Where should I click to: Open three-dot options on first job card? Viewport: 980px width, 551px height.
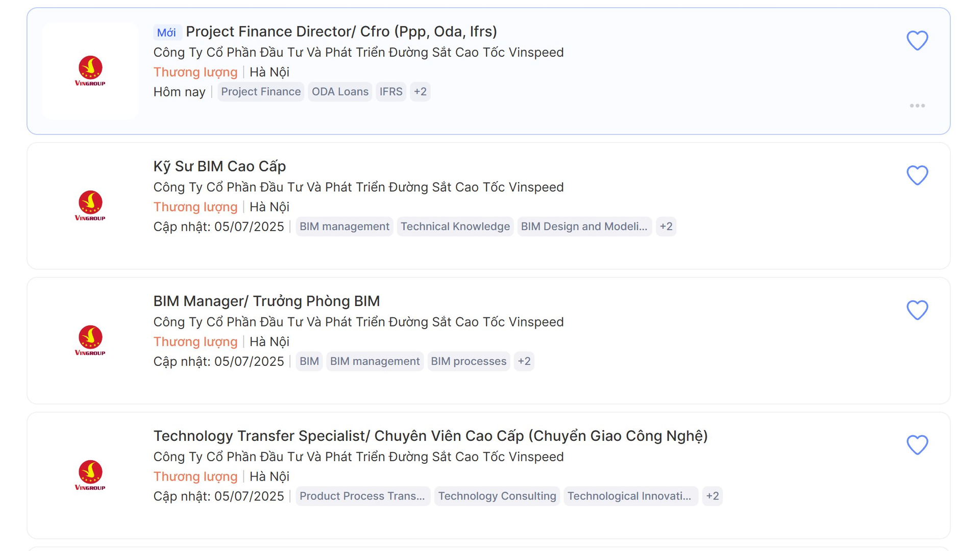917,106
